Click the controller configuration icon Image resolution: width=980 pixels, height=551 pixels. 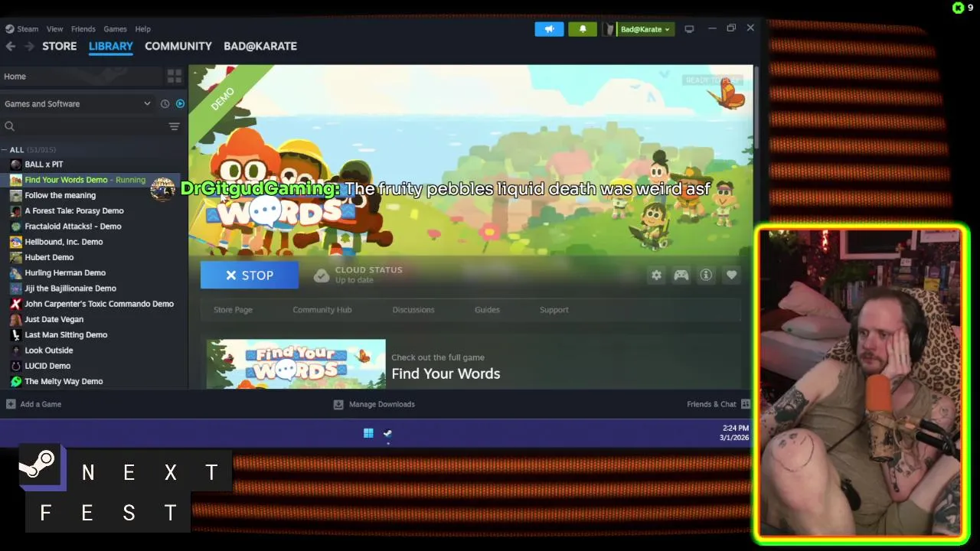click(x=681, y=275)
